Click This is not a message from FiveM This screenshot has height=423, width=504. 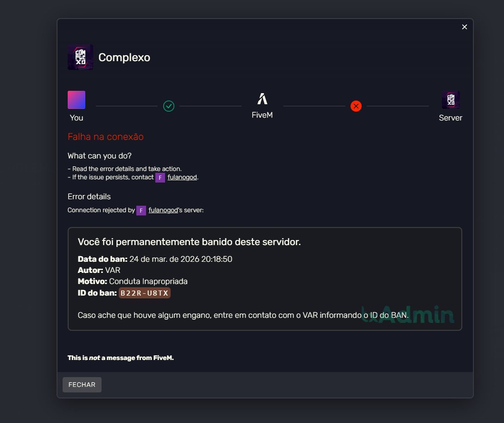[121, 358]
